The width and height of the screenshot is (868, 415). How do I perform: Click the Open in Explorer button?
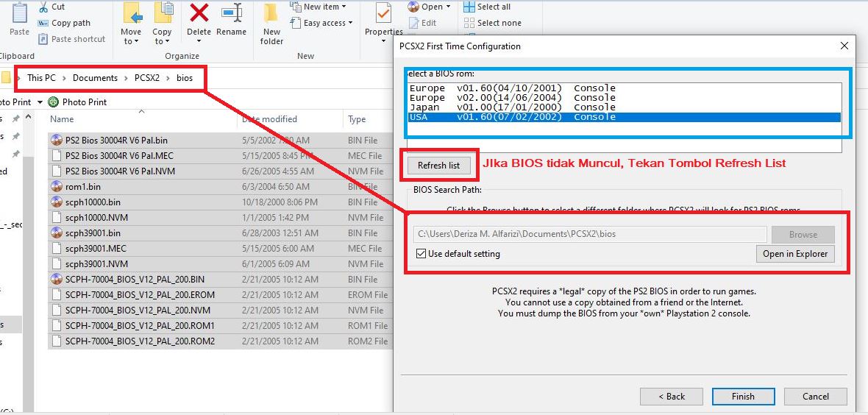(x=795, y=254)
